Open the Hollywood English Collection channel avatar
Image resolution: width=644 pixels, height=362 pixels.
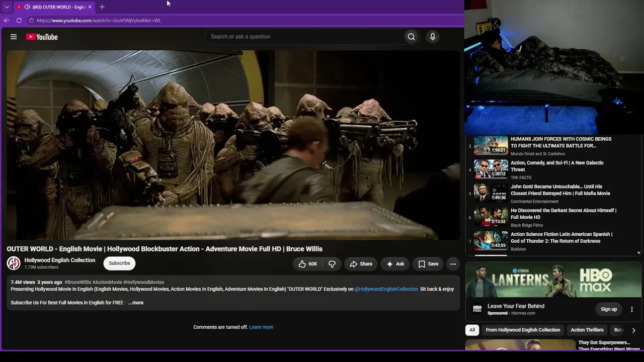point(14,263)
